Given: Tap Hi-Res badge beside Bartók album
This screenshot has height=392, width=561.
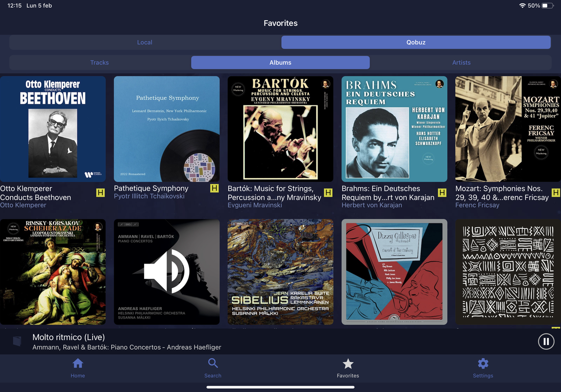Looking at the screenshot, I should coord(328,193).
